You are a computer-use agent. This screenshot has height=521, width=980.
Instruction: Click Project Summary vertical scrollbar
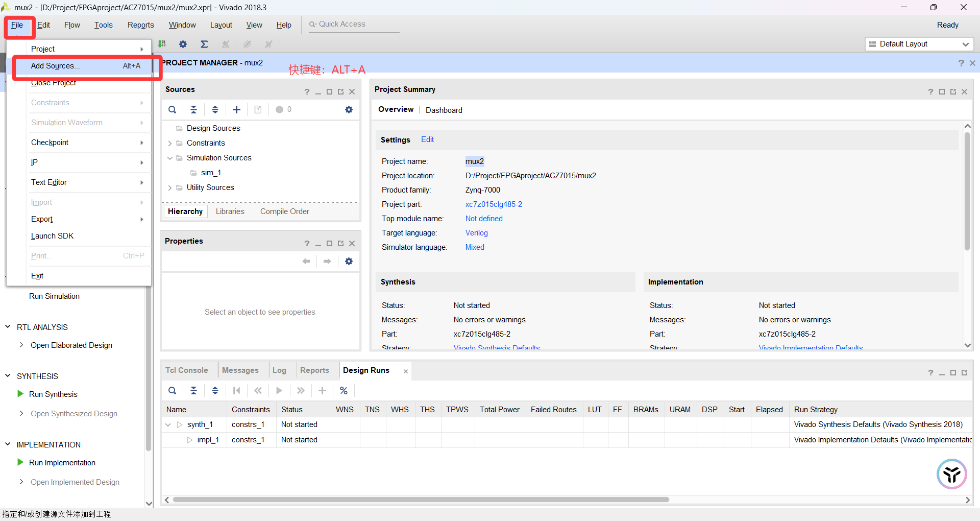(x=967, y=192)
